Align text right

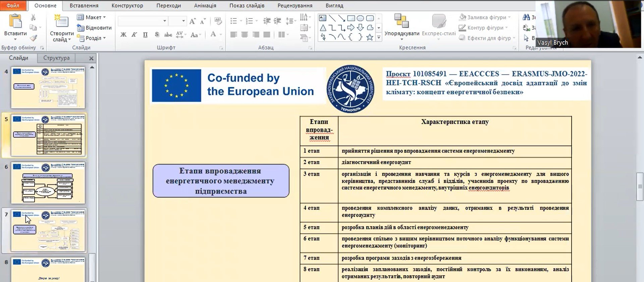(x=256, y=35)
